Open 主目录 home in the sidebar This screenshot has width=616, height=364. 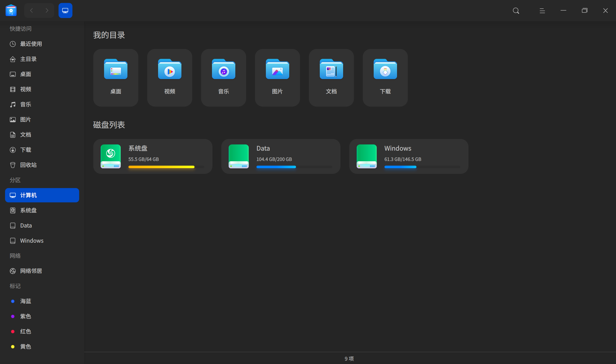point(42,59)
